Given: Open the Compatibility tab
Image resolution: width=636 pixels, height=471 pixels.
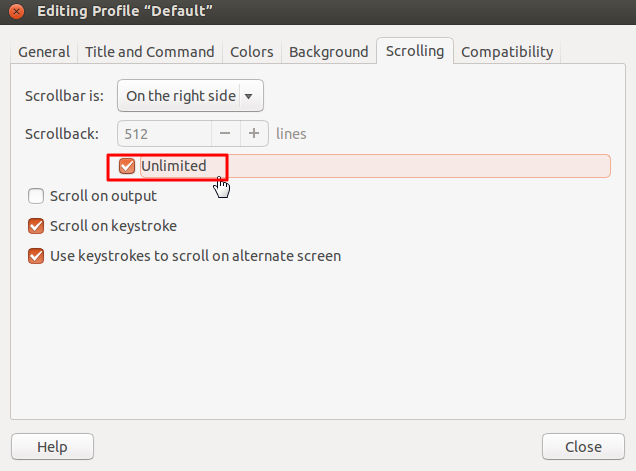Looking at the screenshot, I should (507, 52).
